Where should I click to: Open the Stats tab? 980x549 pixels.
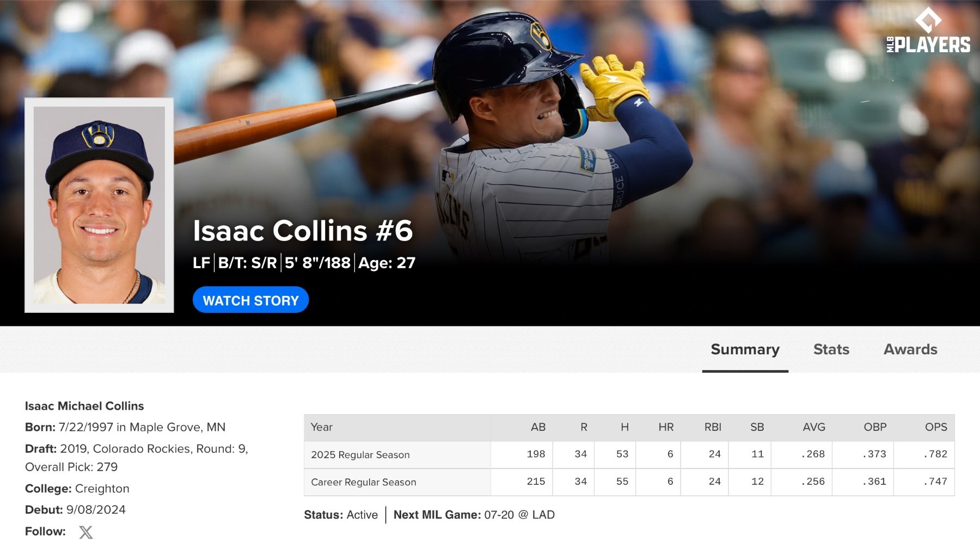click(831, 349)
